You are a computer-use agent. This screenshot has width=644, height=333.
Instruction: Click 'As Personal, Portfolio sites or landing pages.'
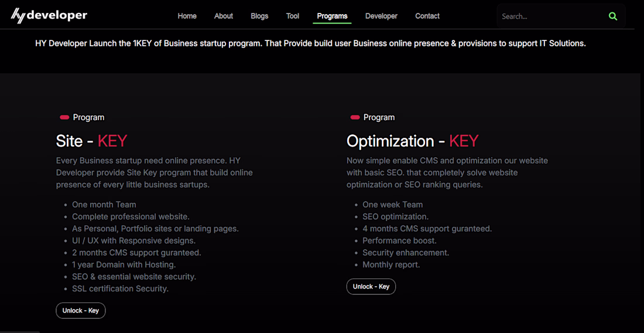155,228
